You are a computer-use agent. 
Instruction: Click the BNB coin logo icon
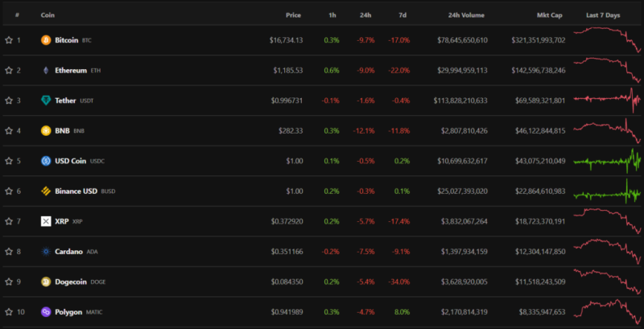click(46, 131)
